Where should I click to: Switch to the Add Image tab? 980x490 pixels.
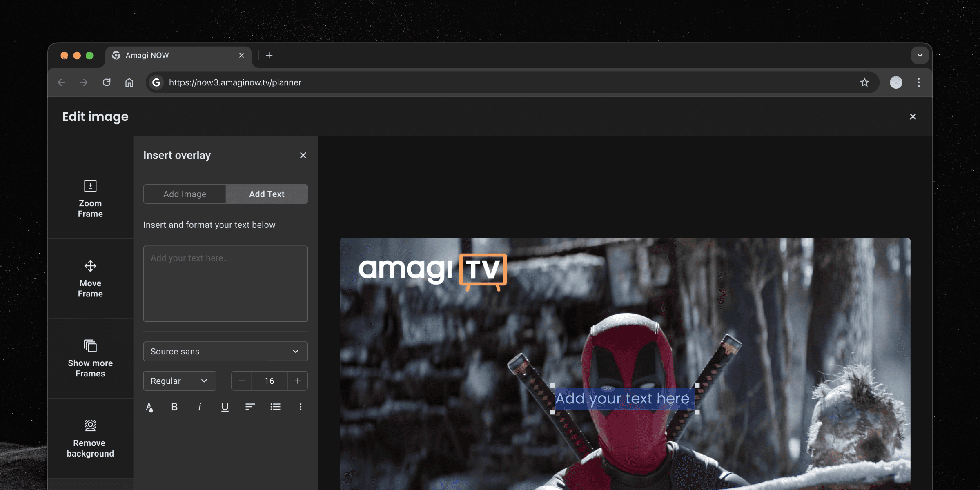pos(185,194)
